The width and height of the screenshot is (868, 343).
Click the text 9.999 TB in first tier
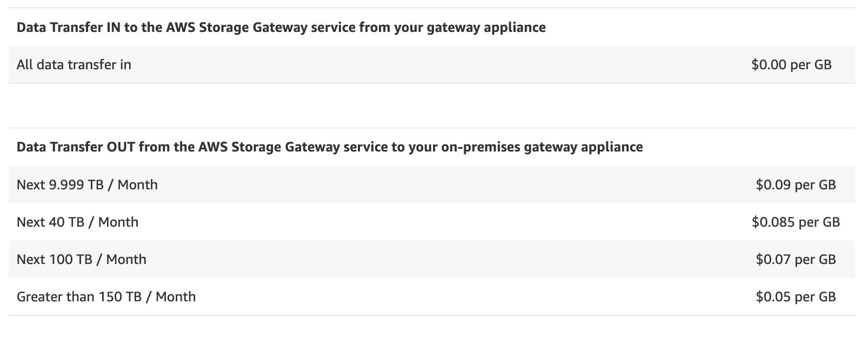click(76, 185)
